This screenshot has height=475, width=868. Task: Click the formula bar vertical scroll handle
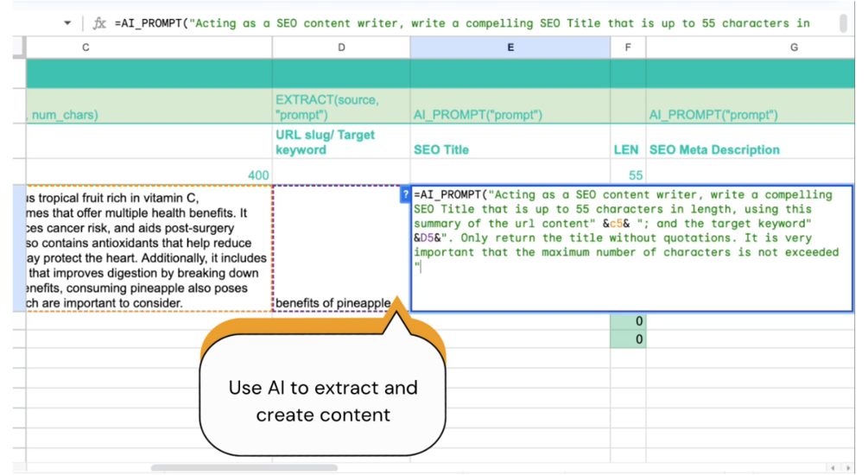click(x=844, y=22)
